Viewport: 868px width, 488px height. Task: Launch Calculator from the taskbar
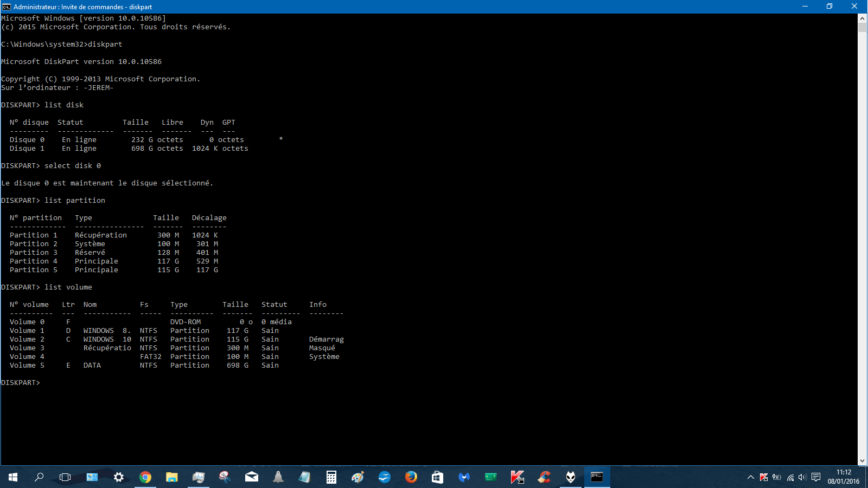pyautogui.click(x=331, y=477)
